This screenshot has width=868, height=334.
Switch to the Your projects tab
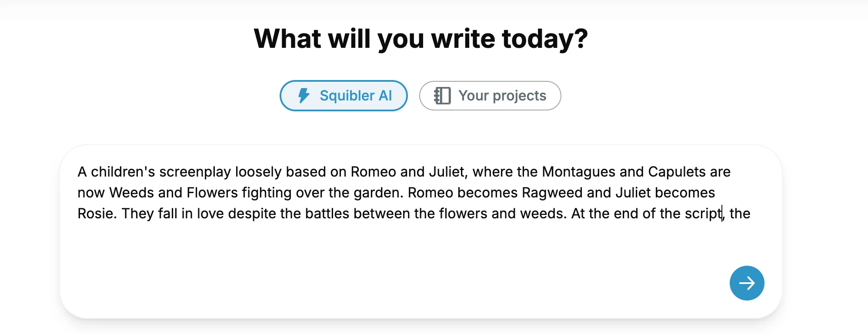490,96
